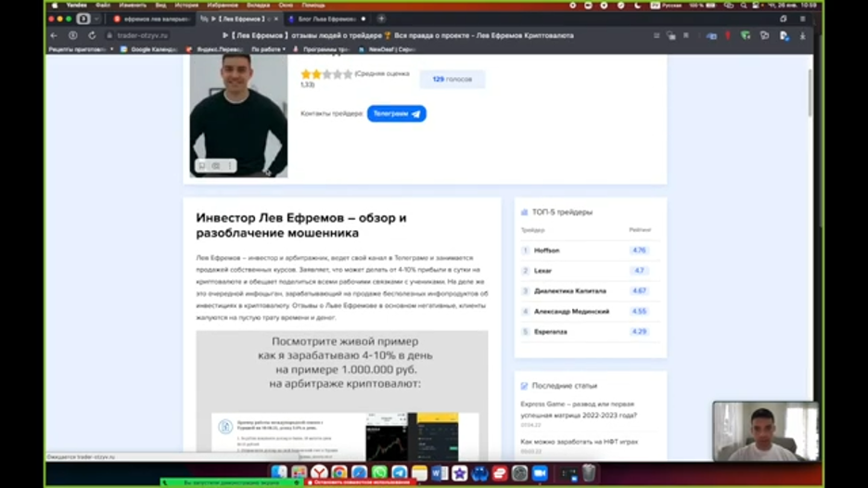The height and width of the screenshot is (488, 868).
Task: Open Esperanza trader link
Action: pyautogui.click(x=550, y=332)
